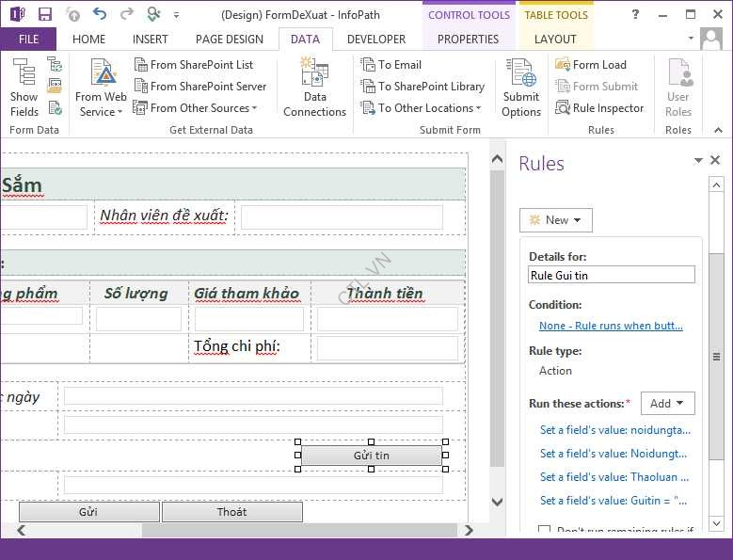Click the 'Gửi tin' form button
The image size is (733, 560).
pyautogui.click(x=371, y=456)
